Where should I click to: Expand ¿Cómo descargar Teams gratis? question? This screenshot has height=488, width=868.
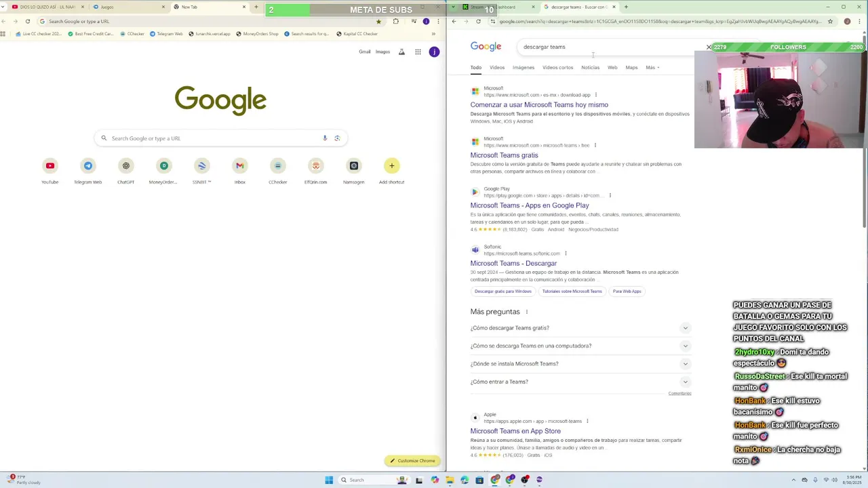(580, 328)
